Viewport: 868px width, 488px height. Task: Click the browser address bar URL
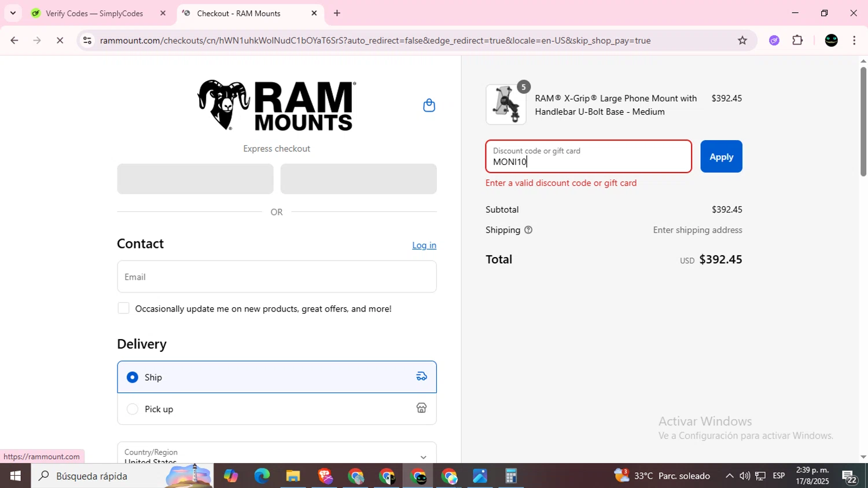click(375, 40)
